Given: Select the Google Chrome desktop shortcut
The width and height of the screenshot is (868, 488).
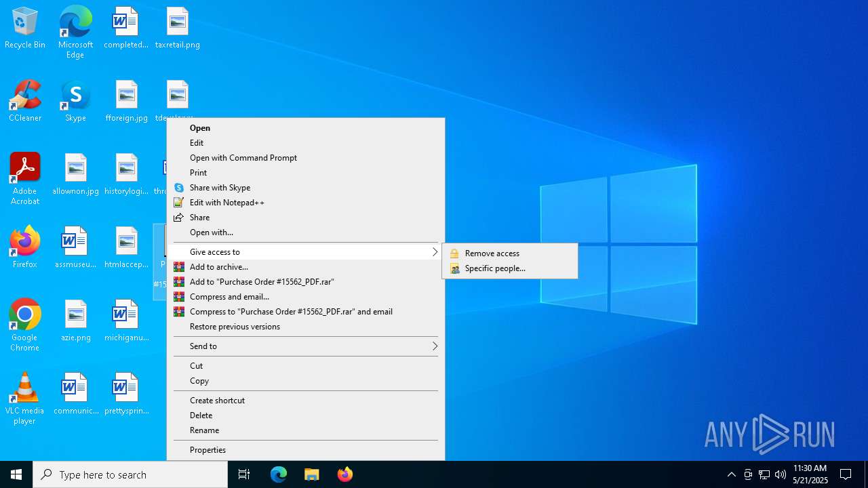Looking at the screenshot, I should point(25,325).
